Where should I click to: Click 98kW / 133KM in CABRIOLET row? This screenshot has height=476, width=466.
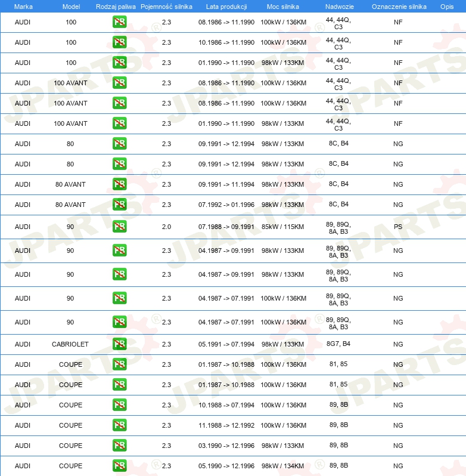point(282,344)
